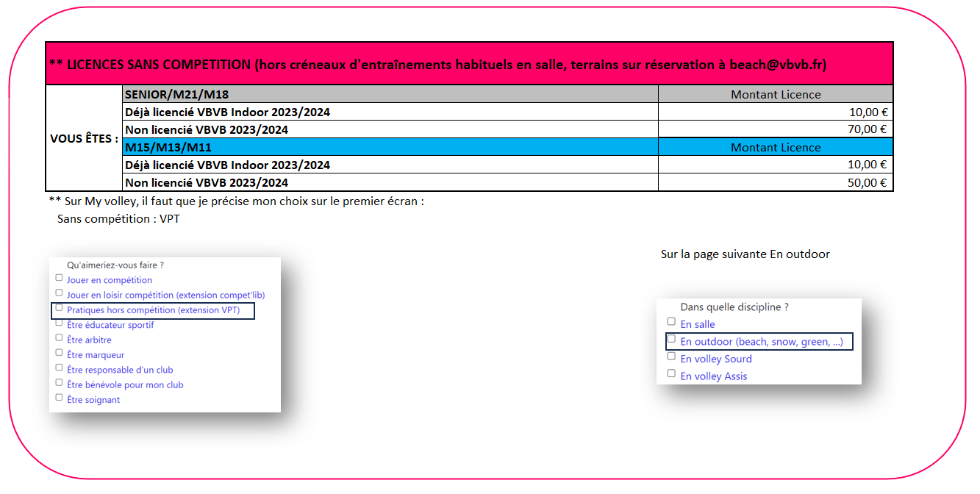Select the SENIOR/M21/M18 header cell
The width and height of the screenshot is (980, 494).
[390, 94]
